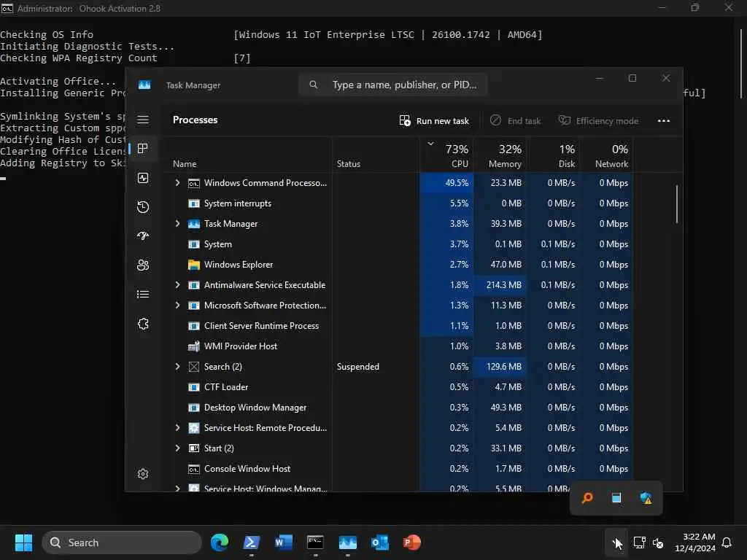Expand Windows Command Processor process group
This screenshot has width=747, height=560.
click(178, 183)
